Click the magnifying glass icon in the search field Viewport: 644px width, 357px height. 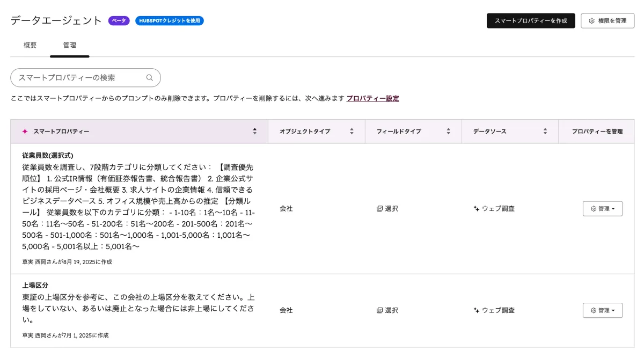149,77
